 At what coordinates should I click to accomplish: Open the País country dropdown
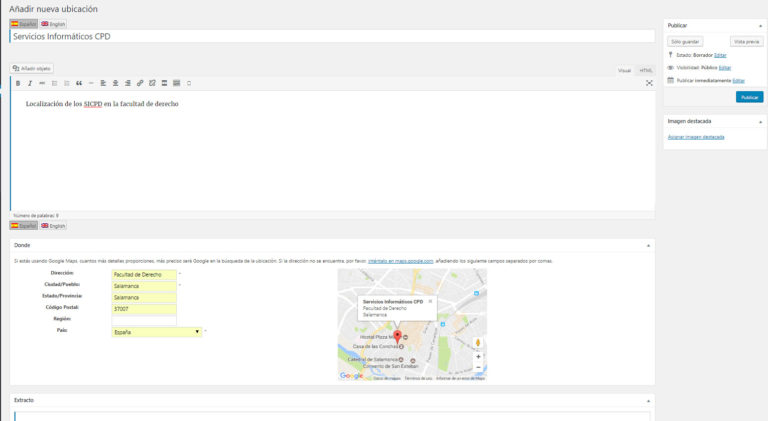(156, 331)
